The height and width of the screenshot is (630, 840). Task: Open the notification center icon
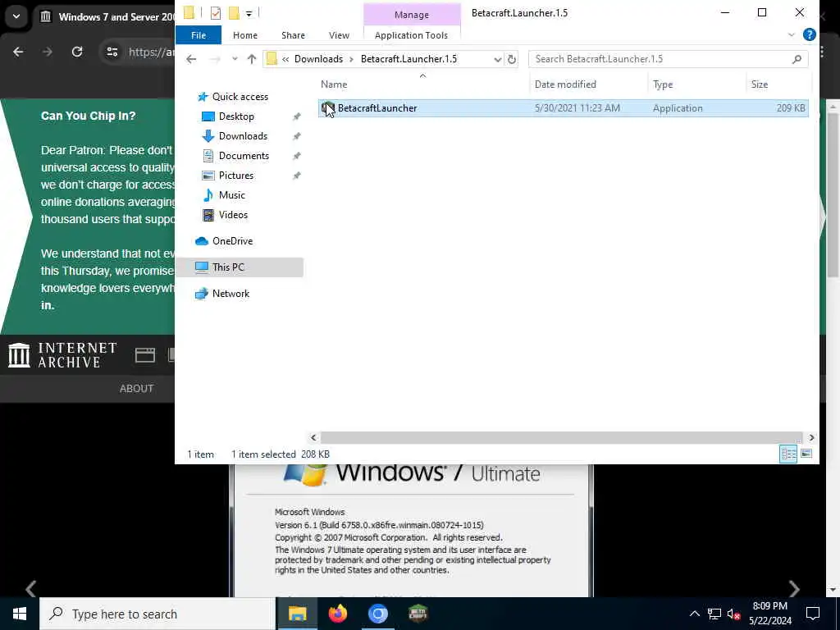(x=813, y=614)
